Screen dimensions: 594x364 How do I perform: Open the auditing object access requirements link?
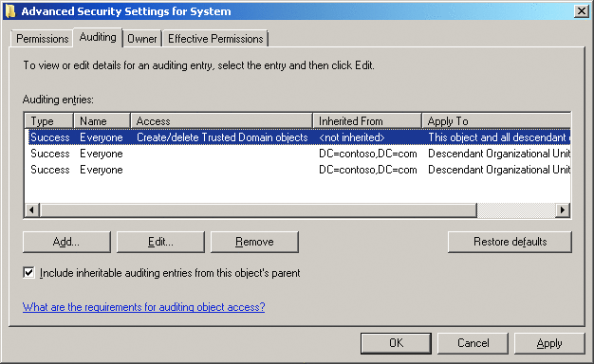click(143, 307)
